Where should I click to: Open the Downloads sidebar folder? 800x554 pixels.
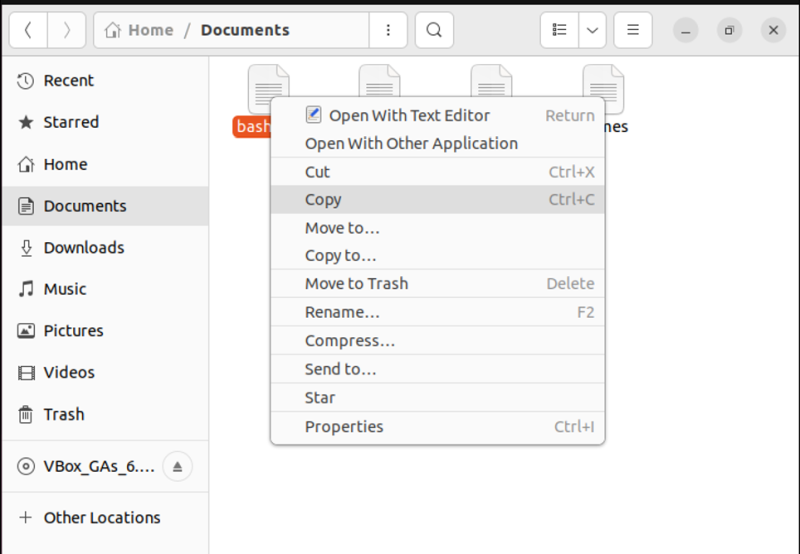point(83,247)
